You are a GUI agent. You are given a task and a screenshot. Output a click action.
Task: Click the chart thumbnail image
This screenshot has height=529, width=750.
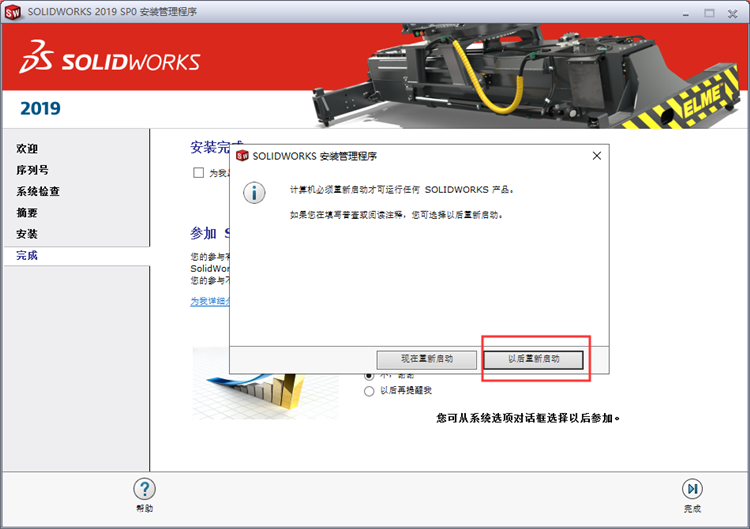pyautogui.click(x=265, y=384)
